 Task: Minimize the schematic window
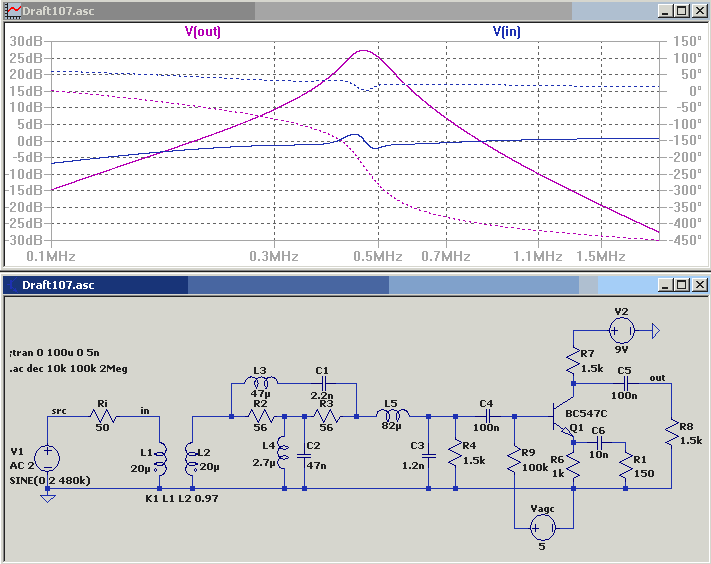pos(666,285)
